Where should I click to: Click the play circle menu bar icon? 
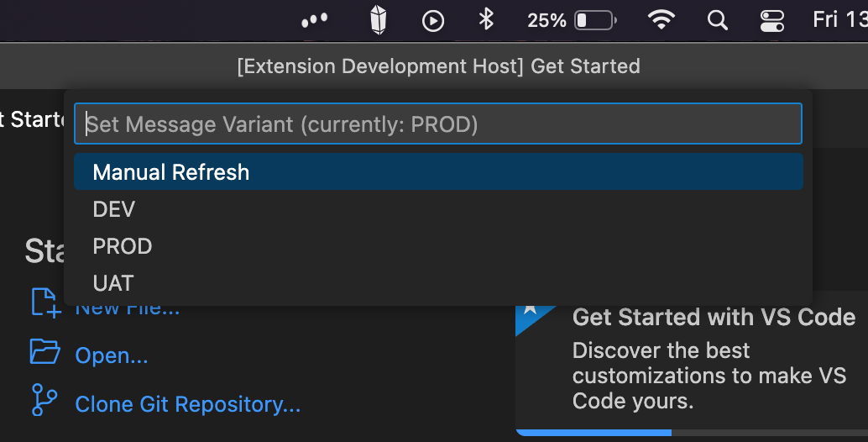click(433, 21)
